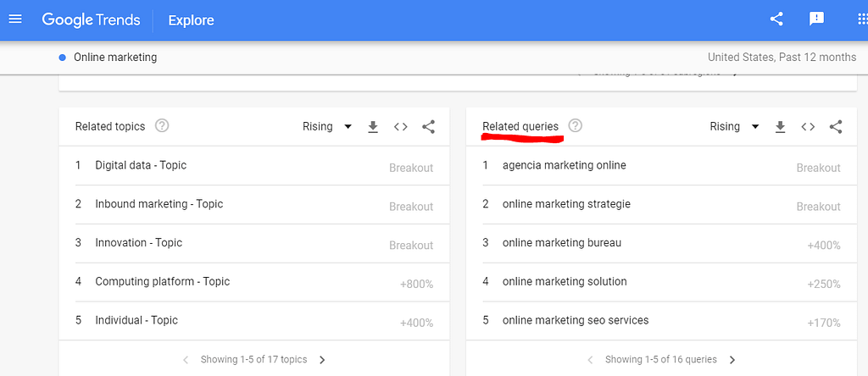Embed the Related topics widget
Image resolution: width=868 pixels, height=376 pixels.
point(401,127)
